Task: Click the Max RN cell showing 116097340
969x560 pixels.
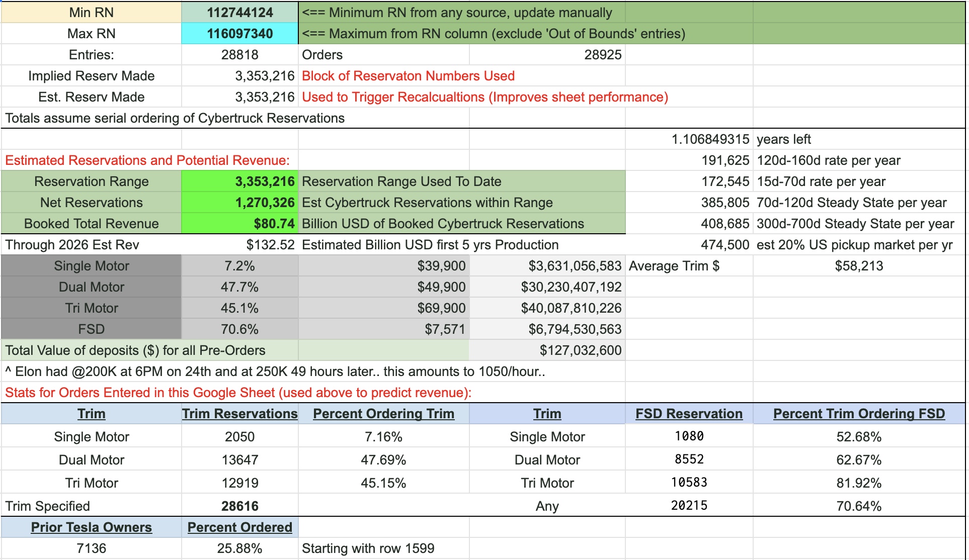Action: tap(239, 33)
